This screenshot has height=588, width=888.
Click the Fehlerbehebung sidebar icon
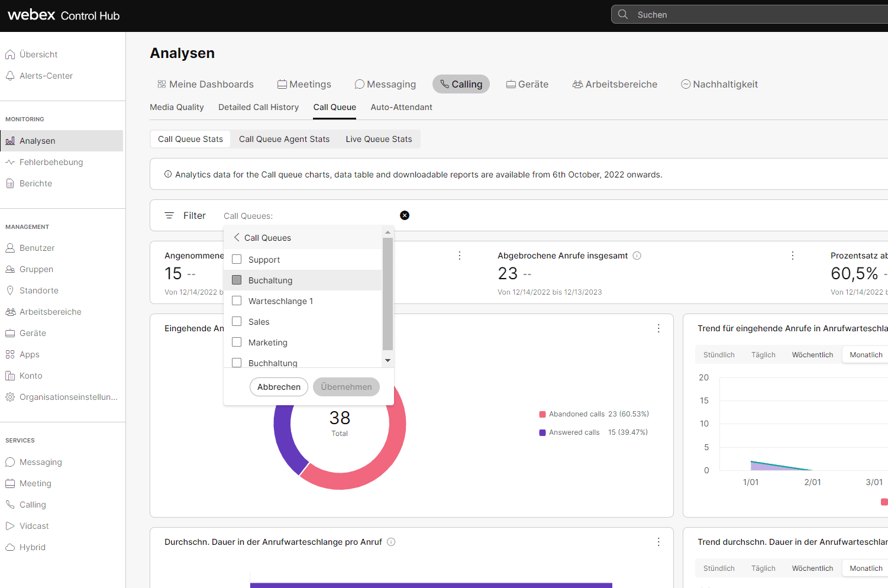pos(10,162)
